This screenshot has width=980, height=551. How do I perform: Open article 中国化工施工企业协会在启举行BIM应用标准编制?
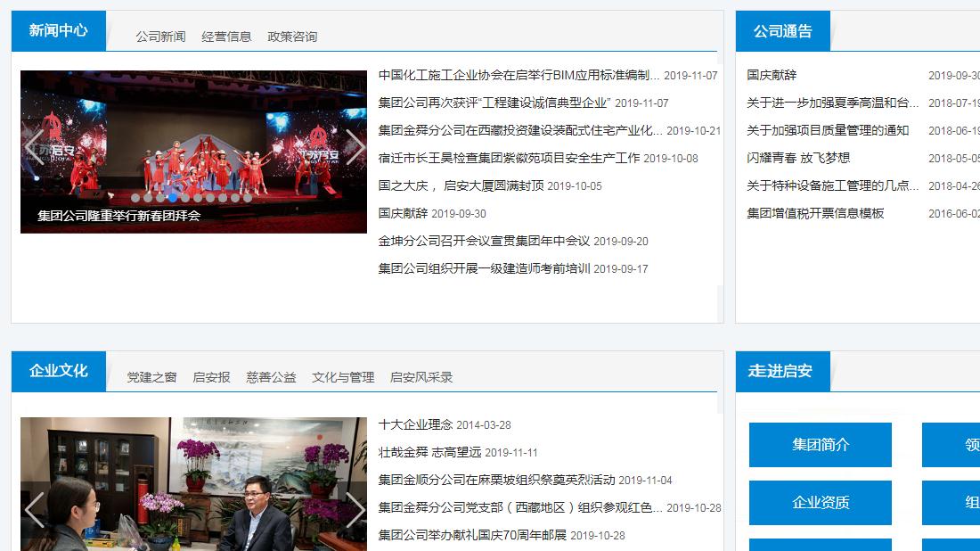pyautogui.click(x=519, y=75)
